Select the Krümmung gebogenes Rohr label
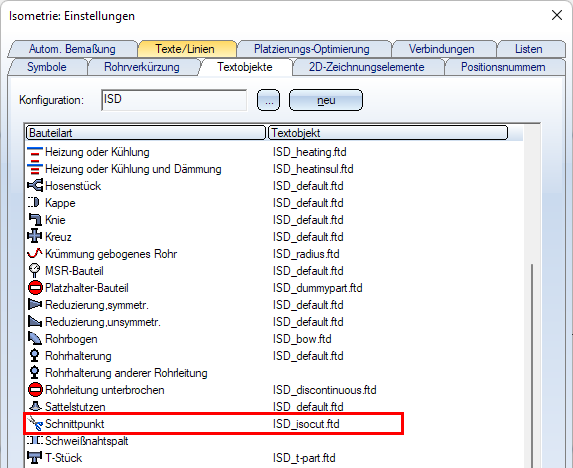 [x=111, y=254]
